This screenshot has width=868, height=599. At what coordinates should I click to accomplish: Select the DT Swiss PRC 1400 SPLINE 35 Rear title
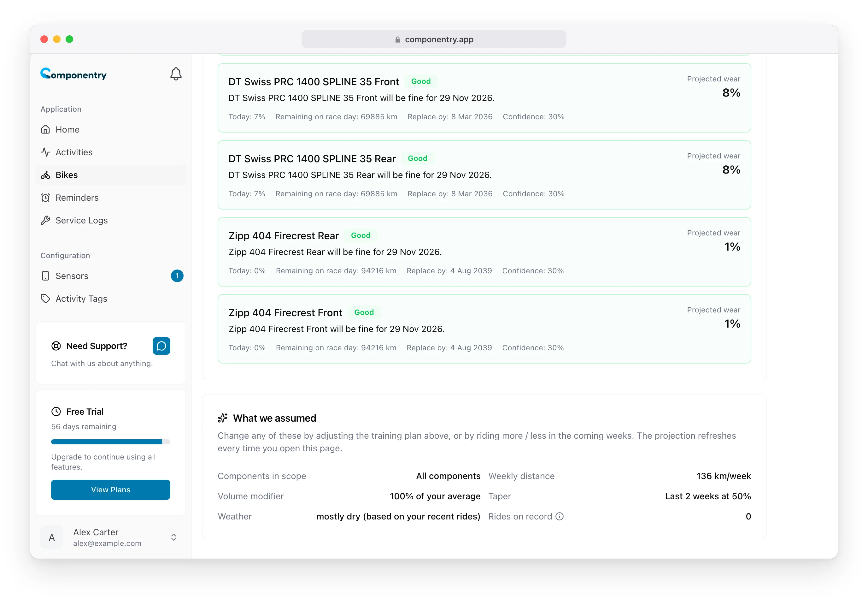coord(312,159)
